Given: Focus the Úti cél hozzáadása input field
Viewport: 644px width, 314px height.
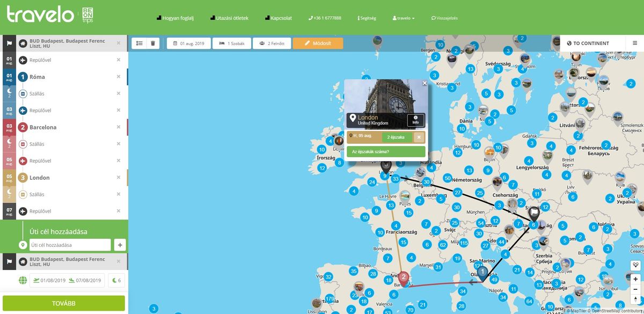Looking at the screenshot, I should (x=70, y=245).
